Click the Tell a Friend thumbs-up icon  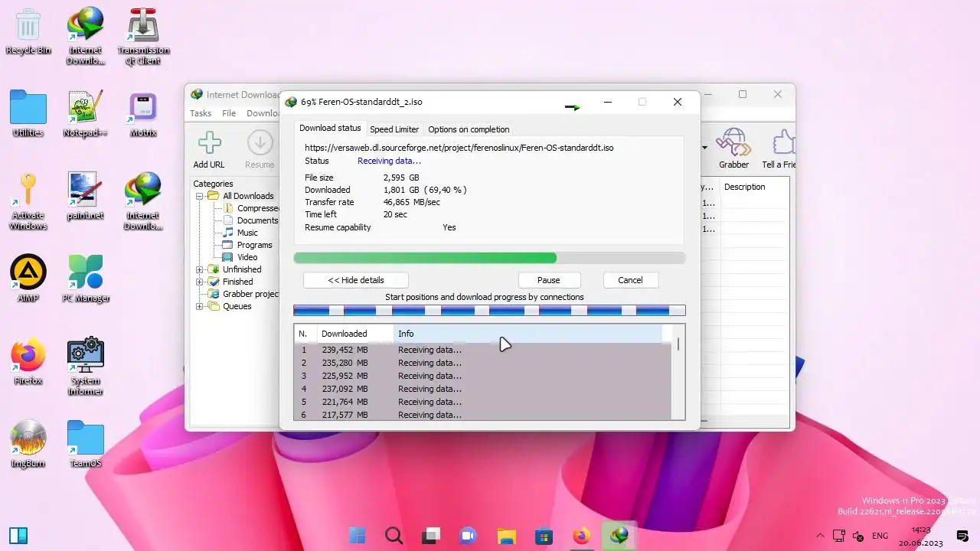tap(783, 142)
